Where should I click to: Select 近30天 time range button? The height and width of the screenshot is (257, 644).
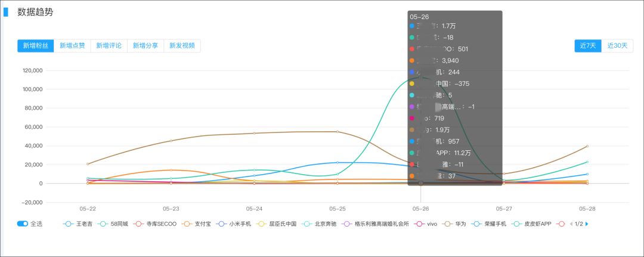(617, 46)
